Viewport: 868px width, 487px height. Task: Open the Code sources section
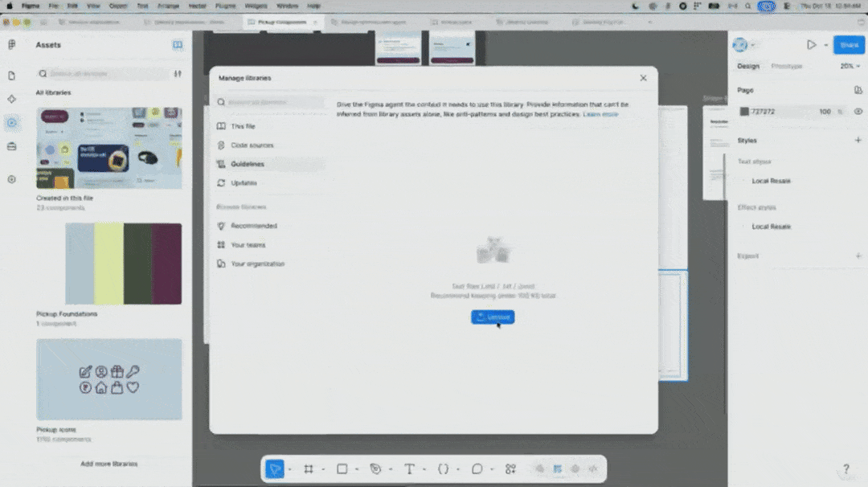tap(270, 145)
